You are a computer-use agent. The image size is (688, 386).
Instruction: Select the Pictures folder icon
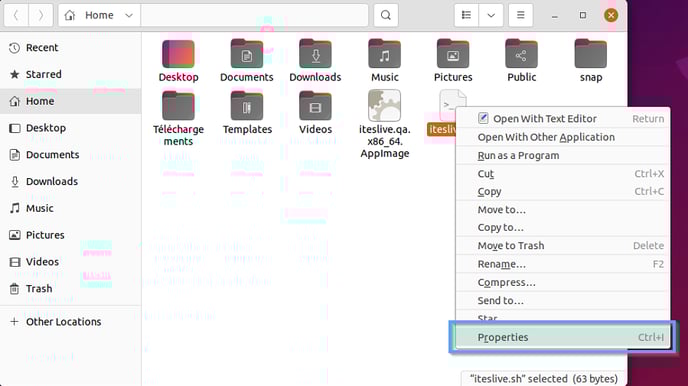(x=453, y=54)
